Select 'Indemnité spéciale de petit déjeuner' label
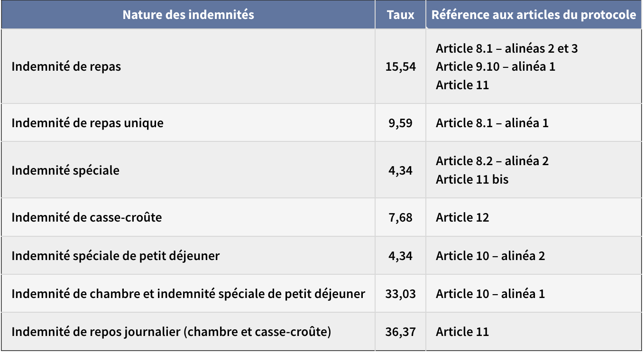 click(116, 256)
